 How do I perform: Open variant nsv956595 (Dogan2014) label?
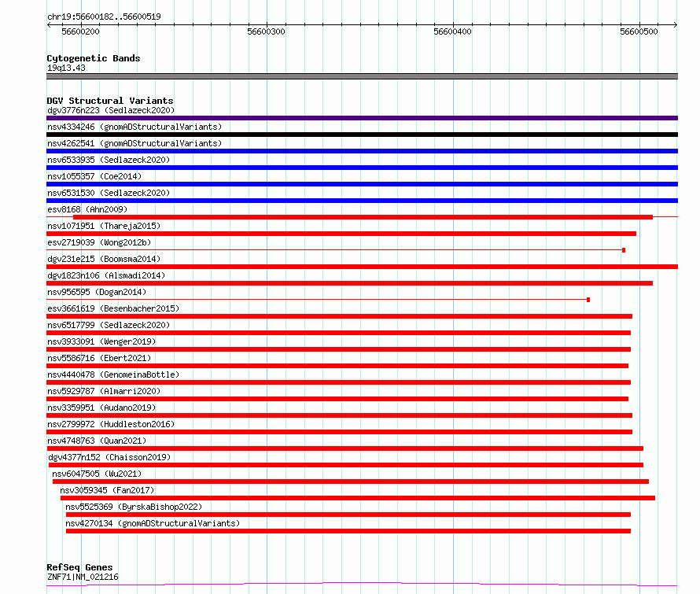pyautogui.click(x=97, y=292)
